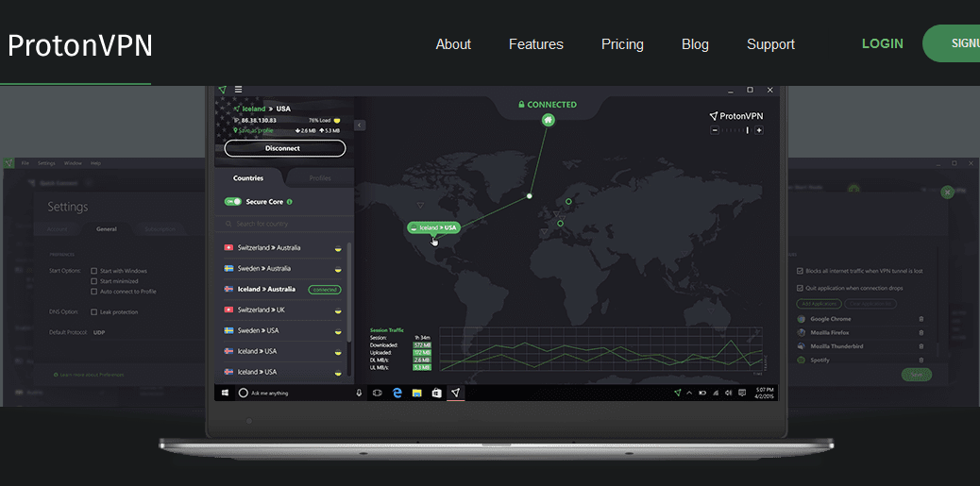The height and width of the screenshot is (486, 980).
Task: Go to the Features page
Action: point(536,44)
